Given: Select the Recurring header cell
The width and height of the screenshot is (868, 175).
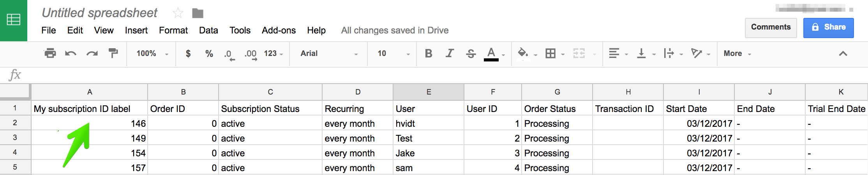Looking at the screenshot, I should (358, 108).
